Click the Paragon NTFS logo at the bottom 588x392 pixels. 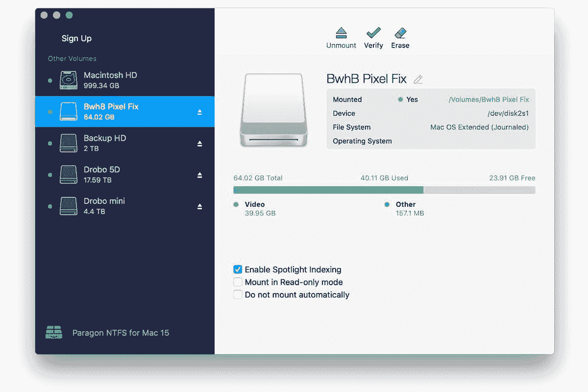(x=54, y=332)
